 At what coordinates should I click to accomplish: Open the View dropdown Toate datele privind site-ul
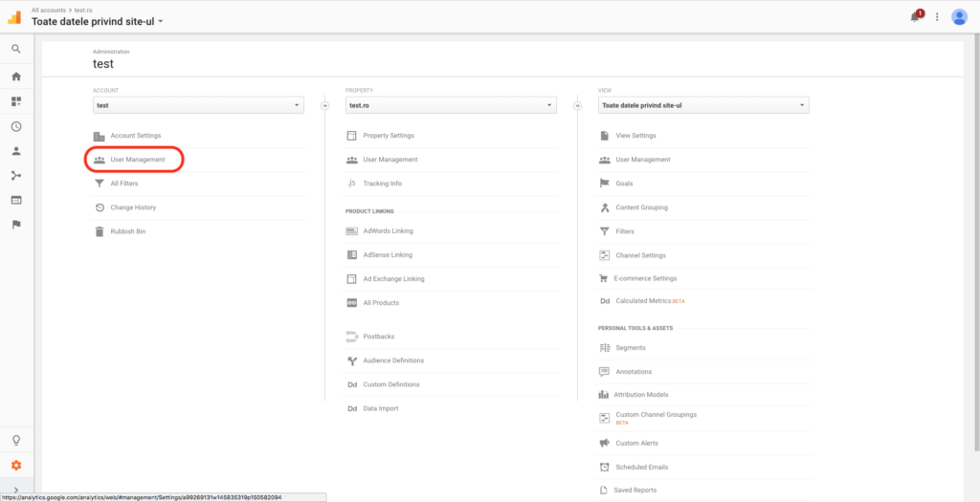pos(703,105)
